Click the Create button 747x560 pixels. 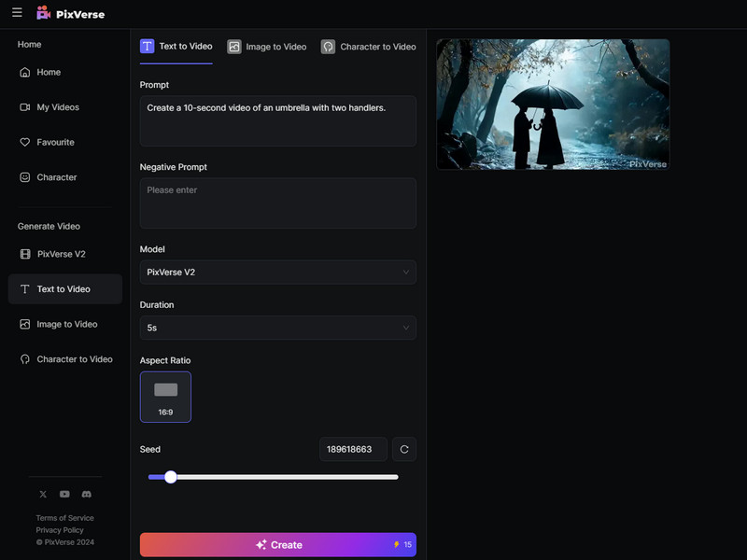click(x=277, y=544)
